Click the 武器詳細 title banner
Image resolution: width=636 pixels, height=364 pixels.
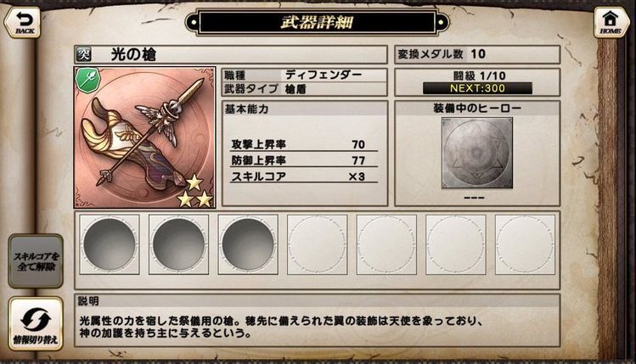(318, 22)
